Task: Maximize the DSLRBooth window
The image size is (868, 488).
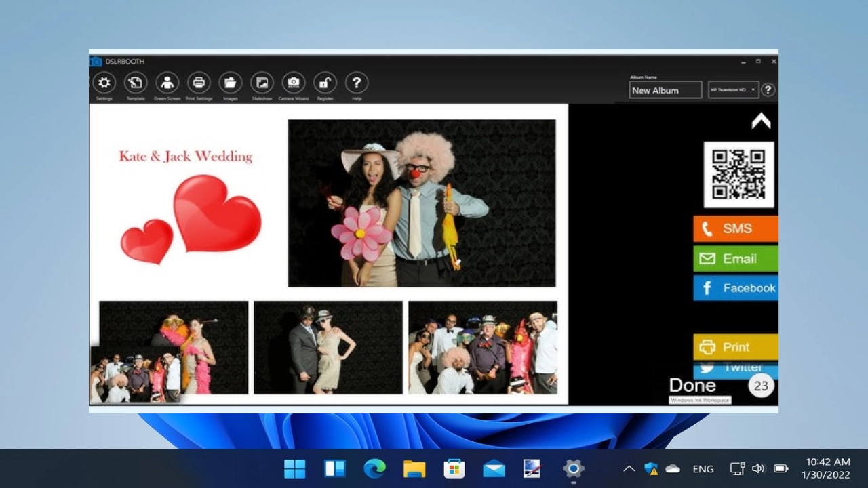Action: coord(758,61)
